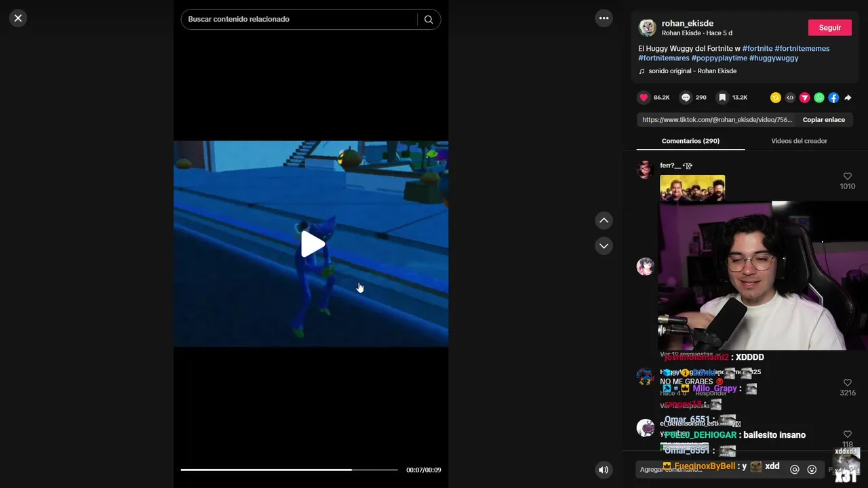
Task: Click the @ mention icon
Action: click(795, 469)
